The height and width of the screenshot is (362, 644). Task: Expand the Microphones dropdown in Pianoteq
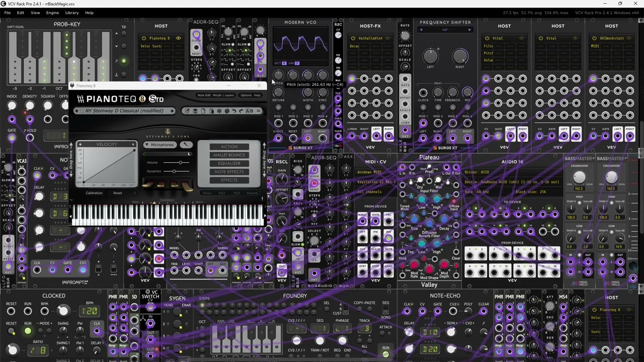coord(161,145)
